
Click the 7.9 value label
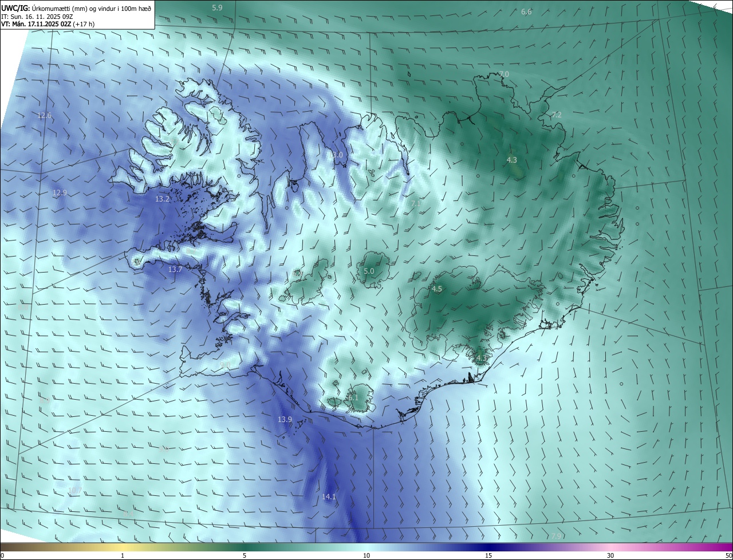click(x=557, y=536)
